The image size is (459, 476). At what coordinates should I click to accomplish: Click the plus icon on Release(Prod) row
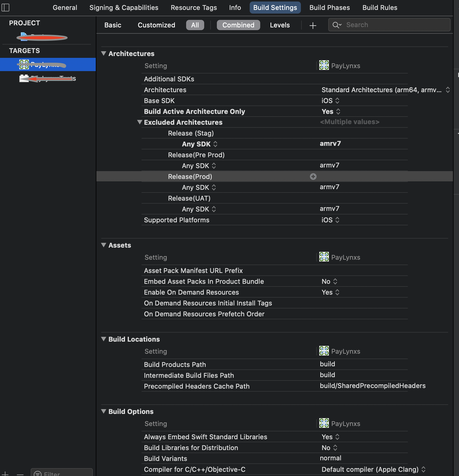313,177
